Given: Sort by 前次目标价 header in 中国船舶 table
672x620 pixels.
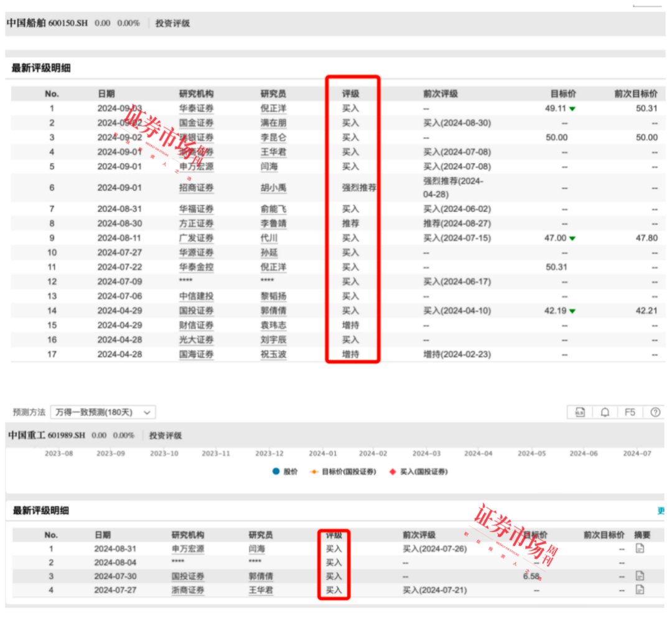Looking at the screenshot, I should pyautogui.click(x=636, y=94).
